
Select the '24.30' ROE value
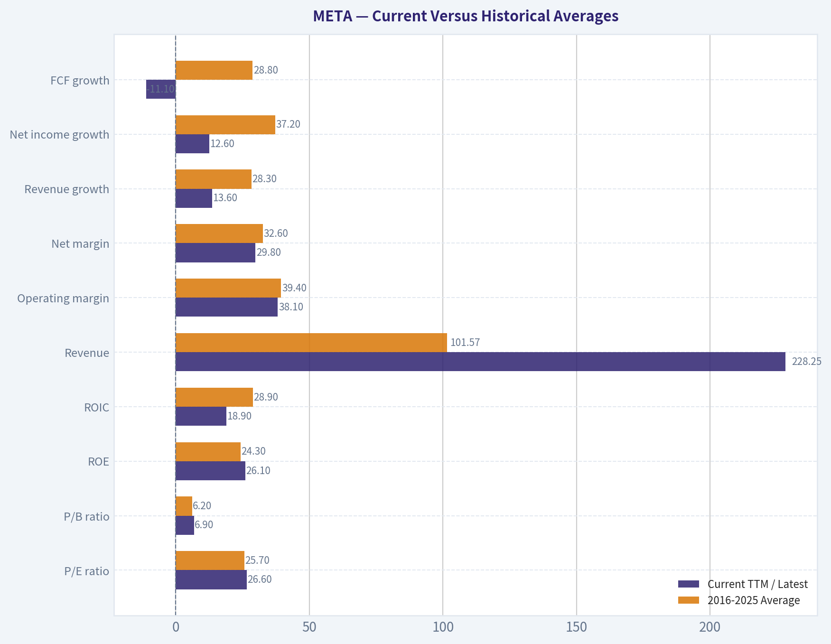253,451
